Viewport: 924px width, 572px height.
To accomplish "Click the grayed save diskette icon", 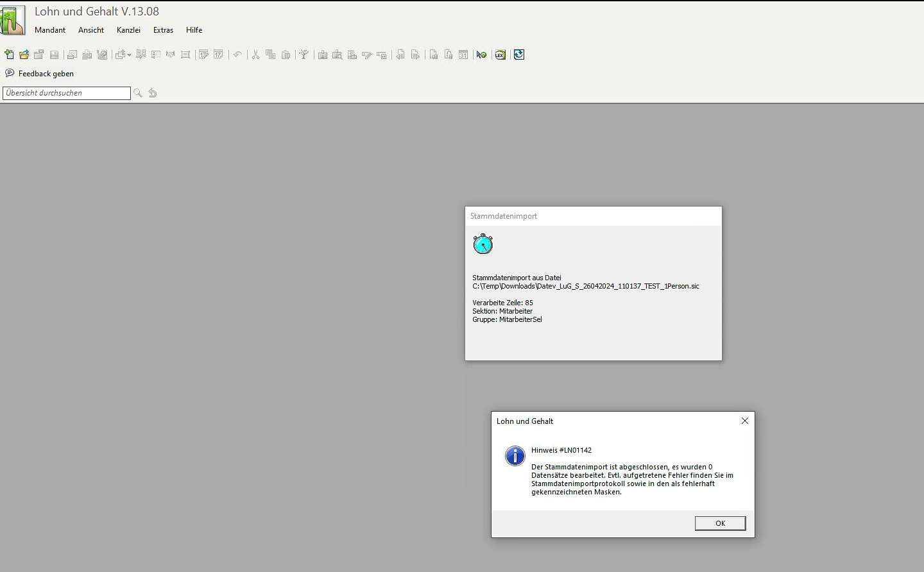I will click(x=54, y=55).
